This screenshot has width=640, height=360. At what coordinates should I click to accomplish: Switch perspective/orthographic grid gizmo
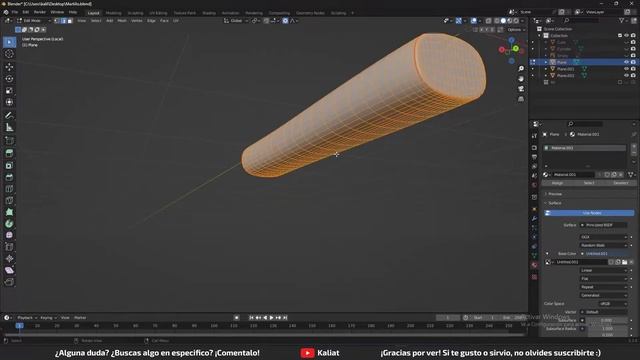pos(521,99)
